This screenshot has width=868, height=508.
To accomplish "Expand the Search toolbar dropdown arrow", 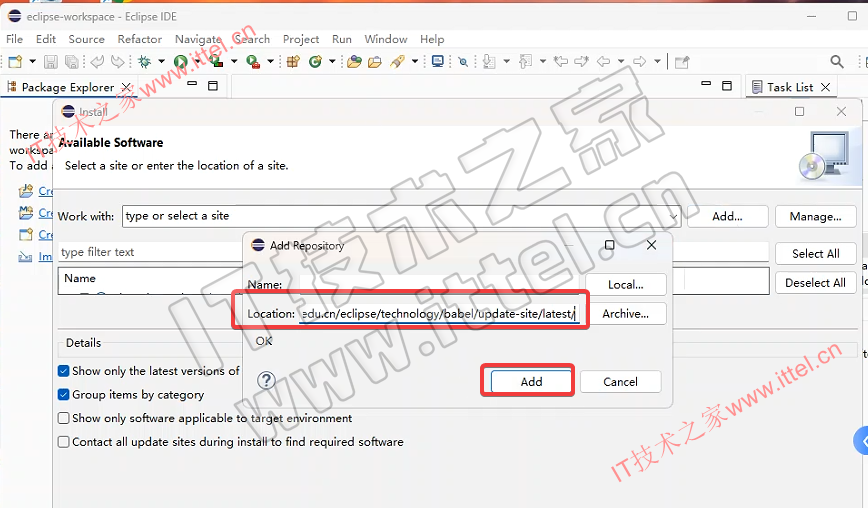I will [x=414, y=61].
